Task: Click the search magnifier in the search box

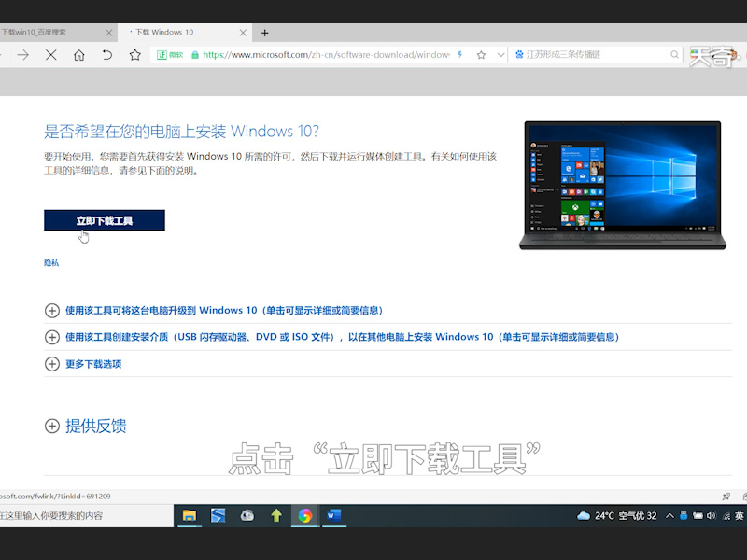Action: click(673, 54)
